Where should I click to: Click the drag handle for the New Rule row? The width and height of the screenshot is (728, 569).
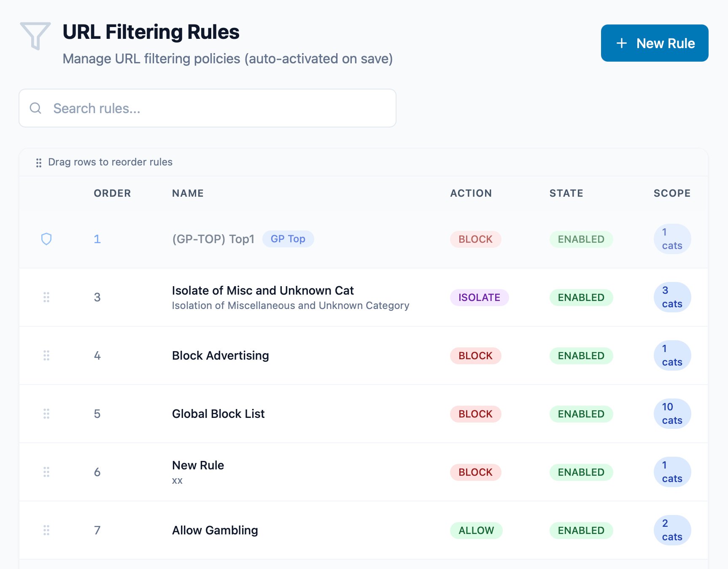46,472
